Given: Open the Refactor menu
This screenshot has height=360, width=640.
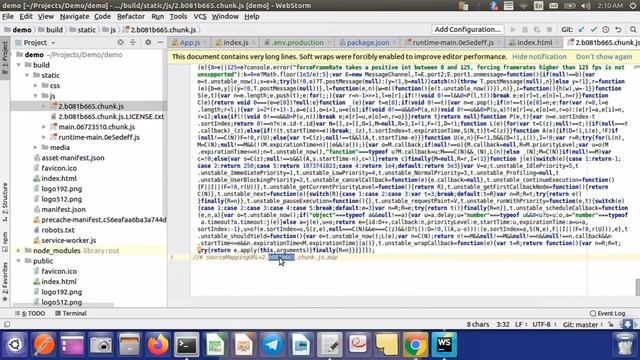Looking at the screenshot, I should [131, 16].
